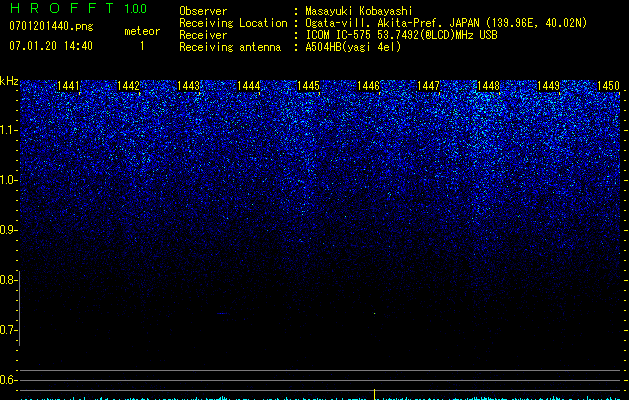Viewport: 629px width, 400px height.
Task: Click the 1448 time marker
Action: tap(488, 86)
